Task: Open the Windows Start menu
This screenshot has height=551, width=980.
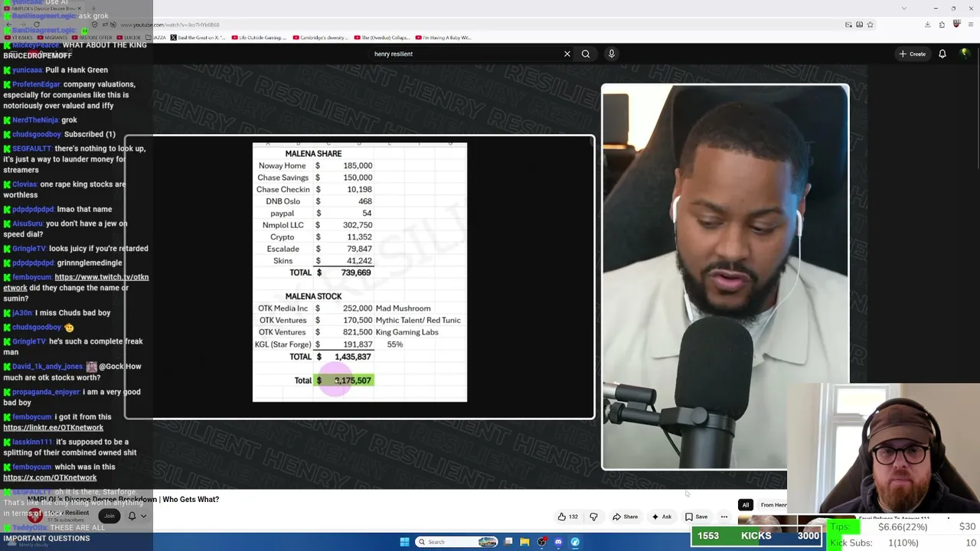Action: (404, 542)
